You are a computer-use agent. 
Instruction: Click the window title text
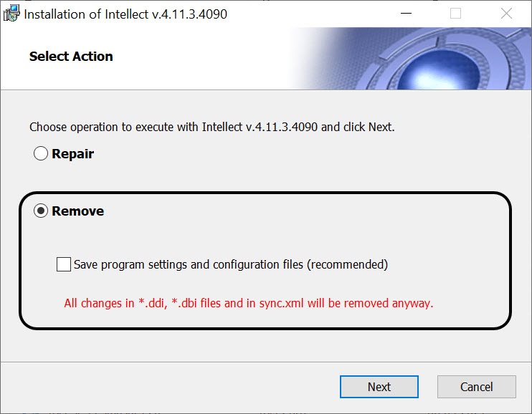coord(125,14)
